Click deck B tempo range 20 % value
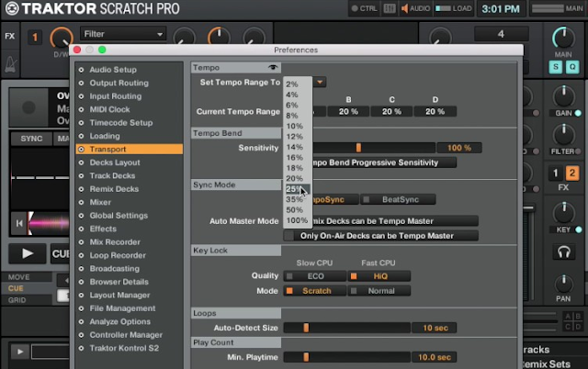This screenshot has height=369, width=588. tap(348, 112)
